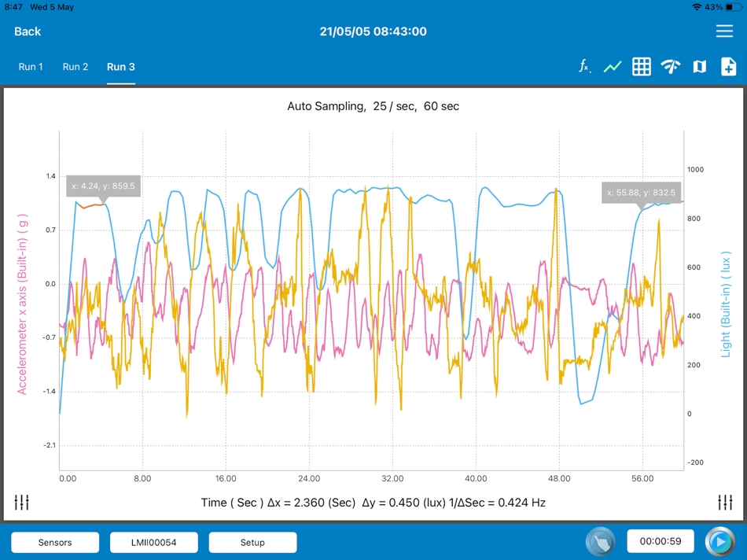This screenshot has width=747, height=560.
Task: Switch to the Run 1 tab
Action: pyautogui.click(x=31, y=67)
